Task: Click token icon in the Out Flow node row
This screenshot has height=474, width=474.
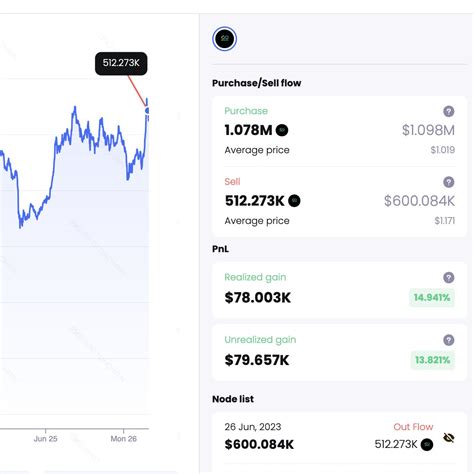Action: [427, 444]
